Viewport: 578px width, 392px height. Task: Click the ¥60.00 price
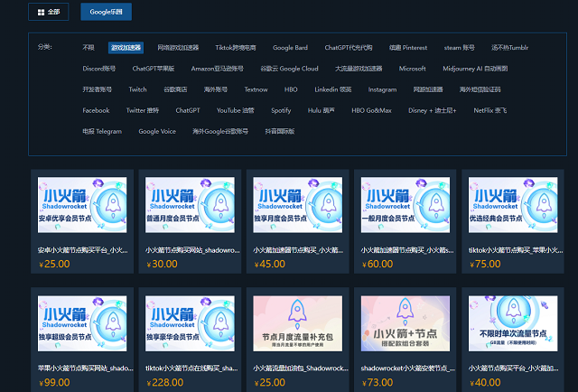[378, 264]
